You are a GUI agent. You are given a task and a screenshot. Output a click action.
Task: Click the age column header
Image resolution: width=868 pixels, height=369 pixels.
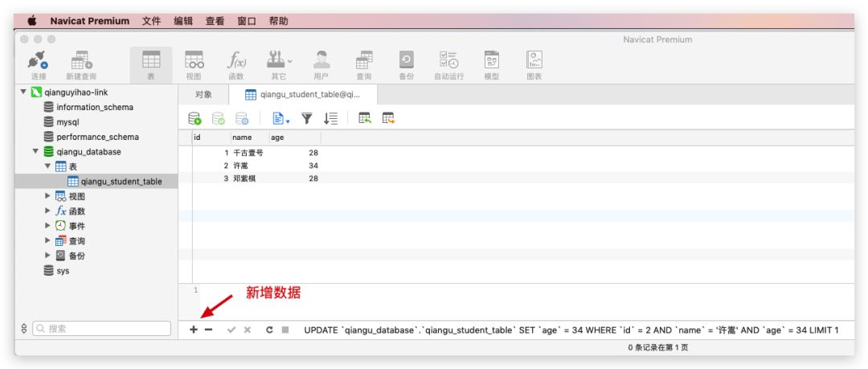[x=294, y=137]
